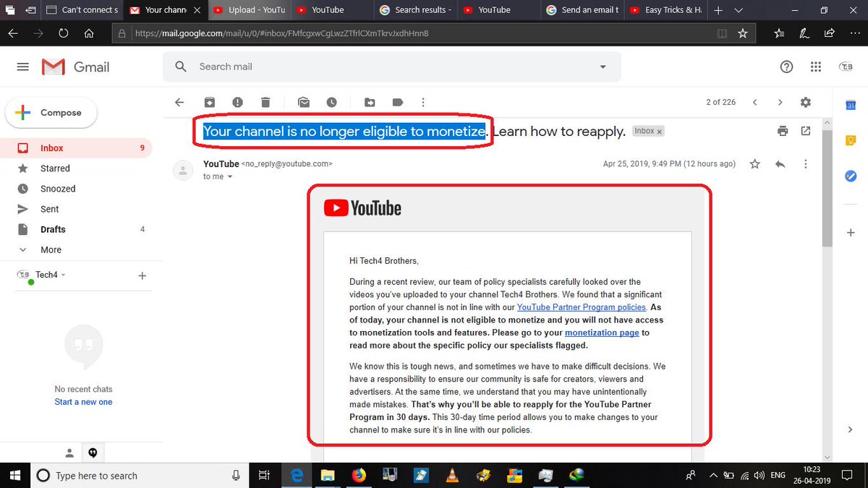Open the Calendar side panel icon
Viewport: 868px width, 488px height.
851,106
